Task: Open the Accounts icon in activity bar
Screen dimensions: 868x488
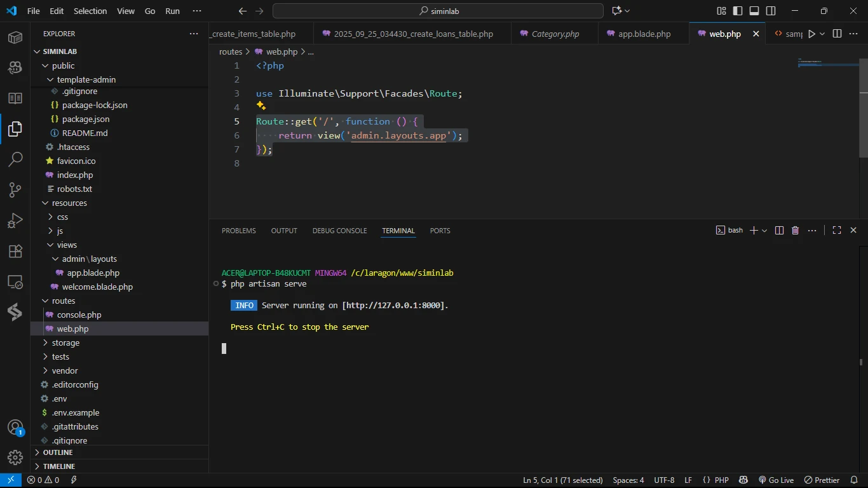Action: coord(15,428)
